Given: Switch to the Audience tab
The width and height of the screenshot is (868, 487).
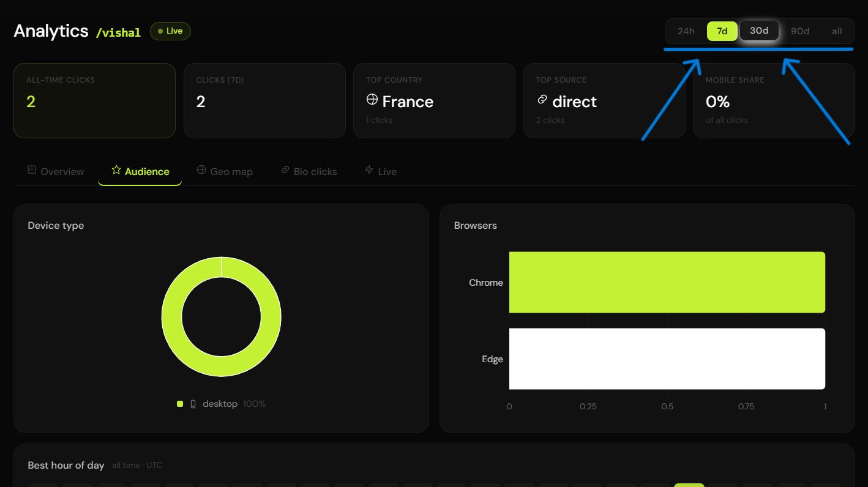Looking at the screenshot, I should point(140,171).
